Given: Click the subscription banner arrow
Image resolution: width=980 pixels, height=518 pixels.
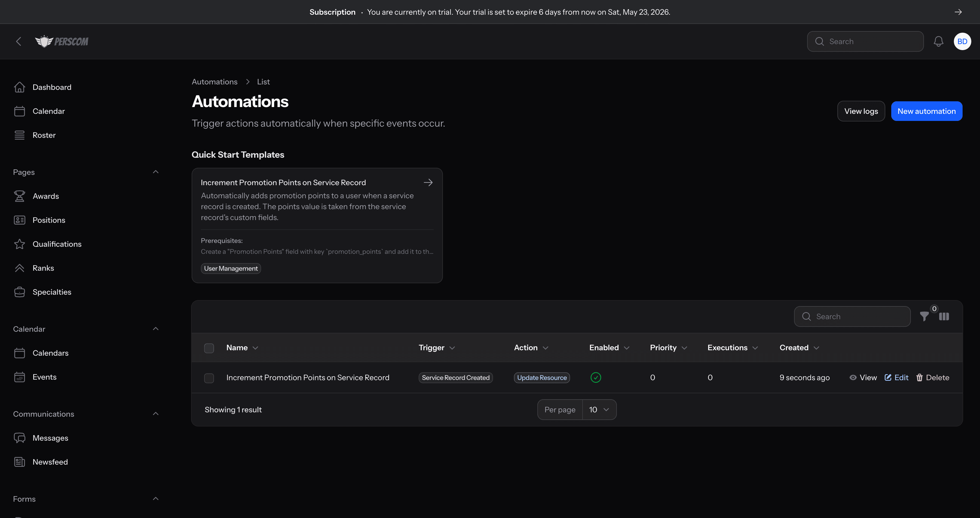Looking at the screenshot, I should tap(958, 12).
